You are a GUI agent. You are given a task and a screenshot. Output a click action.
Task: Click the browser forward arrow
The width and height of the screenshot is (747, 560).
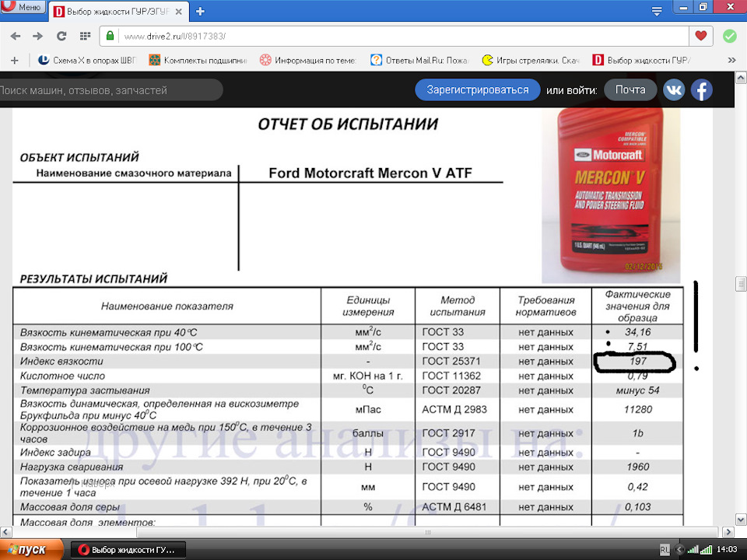(37, 37)
